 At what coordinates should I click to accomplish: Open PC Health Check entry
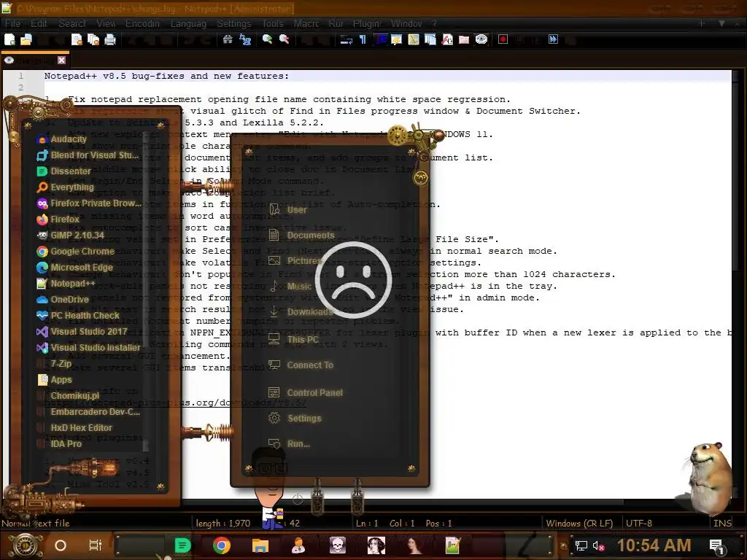(x=78, y=316)
